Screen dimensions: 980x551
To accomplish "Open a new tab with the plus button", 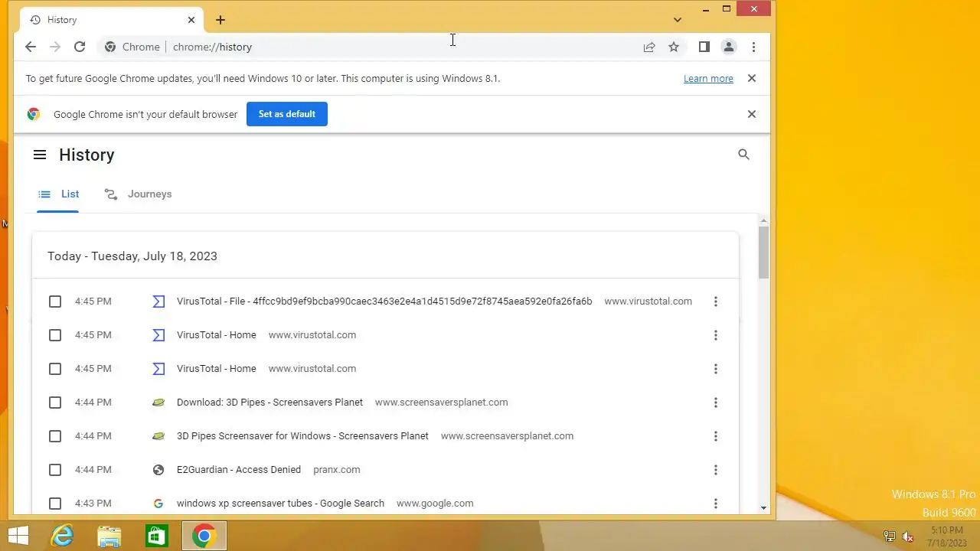I will tap(220, 20).
